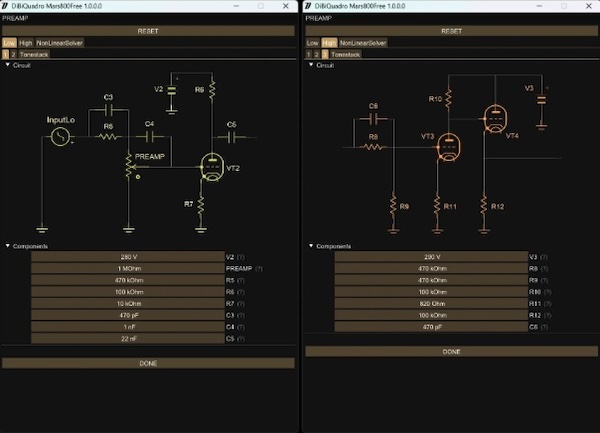The width and height of the screenshot is (600, 433).
Task: Adjust the PREAMP 1 MOhm slider
Action: point(128,269)
